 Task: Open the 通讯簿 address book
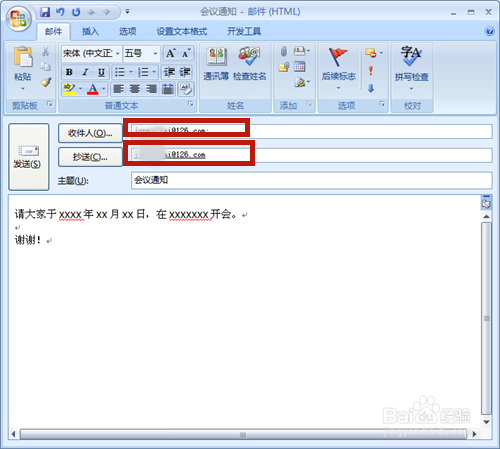click(216, 65)
